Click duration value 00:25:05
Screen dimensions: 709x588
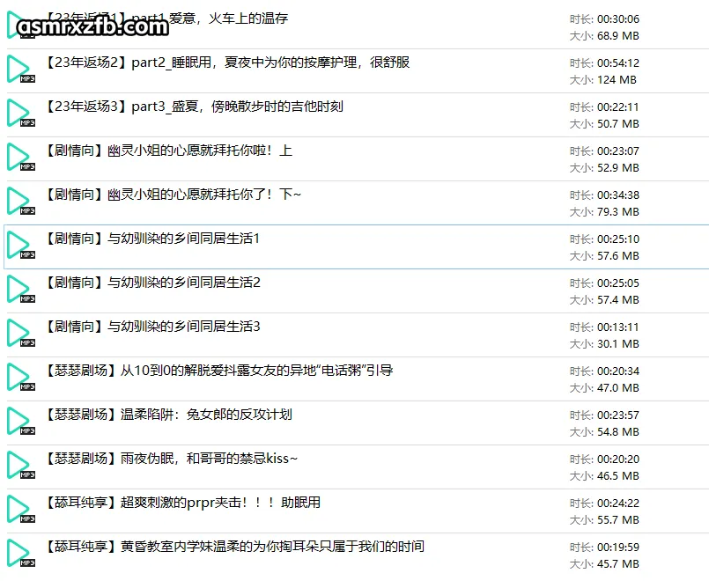(x=618, y=283)
